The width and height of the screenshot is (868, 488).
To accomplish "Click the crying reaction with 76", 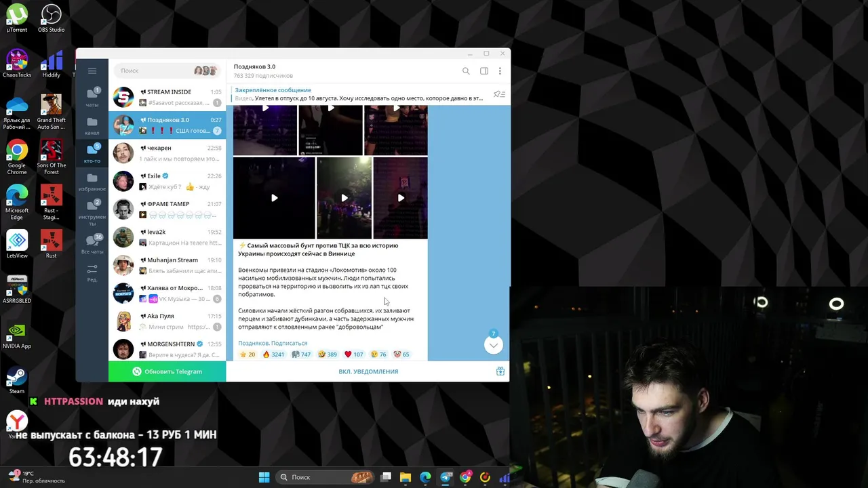I will tap(378, 354).
